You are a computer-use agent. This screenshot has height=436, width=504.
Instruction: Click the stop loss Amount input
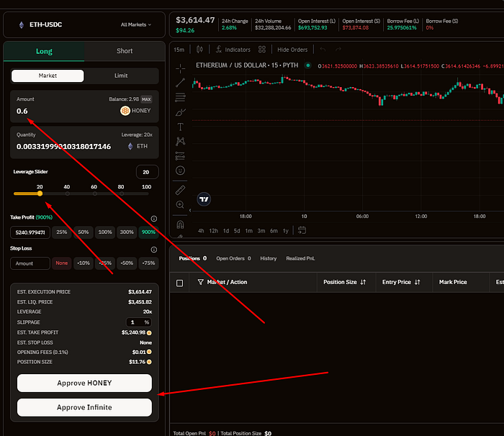tap(30, 263)
